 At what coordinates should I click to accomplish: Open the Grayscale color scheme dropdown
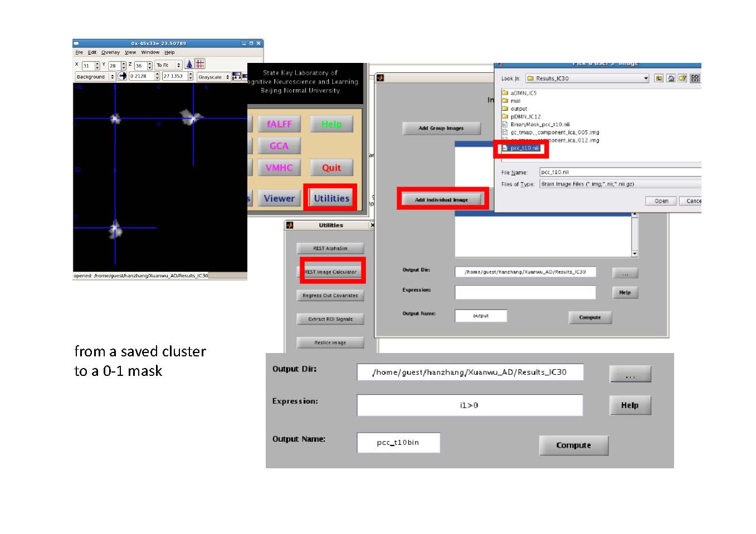click(x=213, y=77)
